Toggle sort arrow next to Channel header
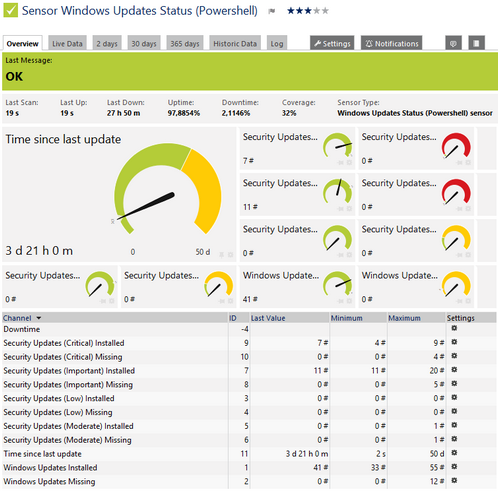 39,318
